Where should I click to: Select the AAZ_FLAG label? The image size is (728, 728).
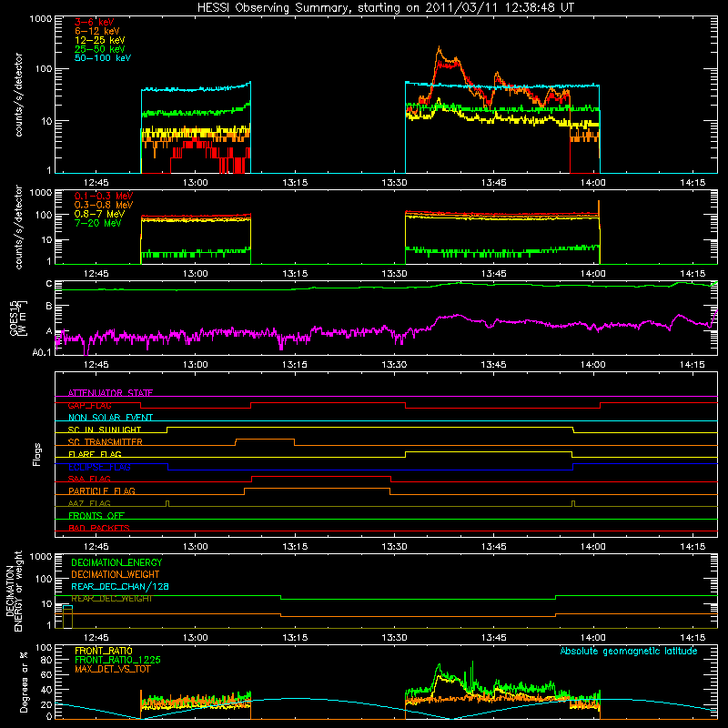tap(89, 503)
